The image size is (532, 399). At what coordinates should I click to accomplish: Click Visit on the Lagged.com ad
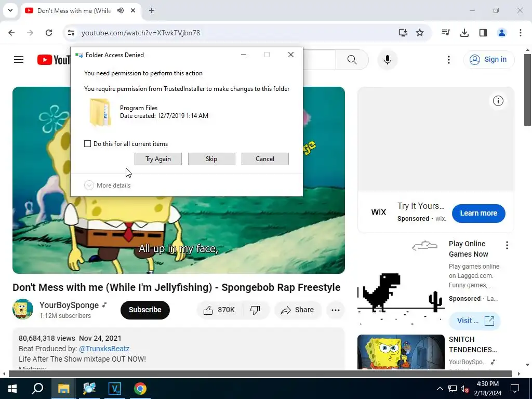point(475,321)
